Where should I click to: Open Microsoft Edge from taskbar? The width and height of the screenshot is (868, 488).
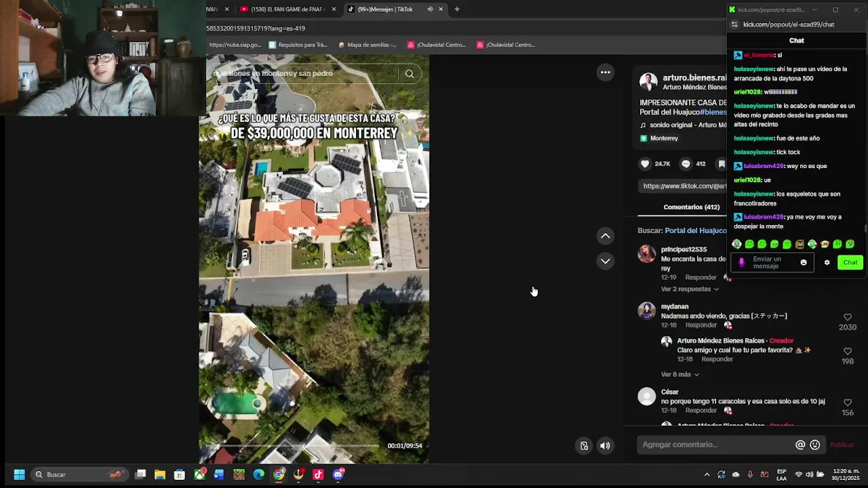click(x=259, y=474)
